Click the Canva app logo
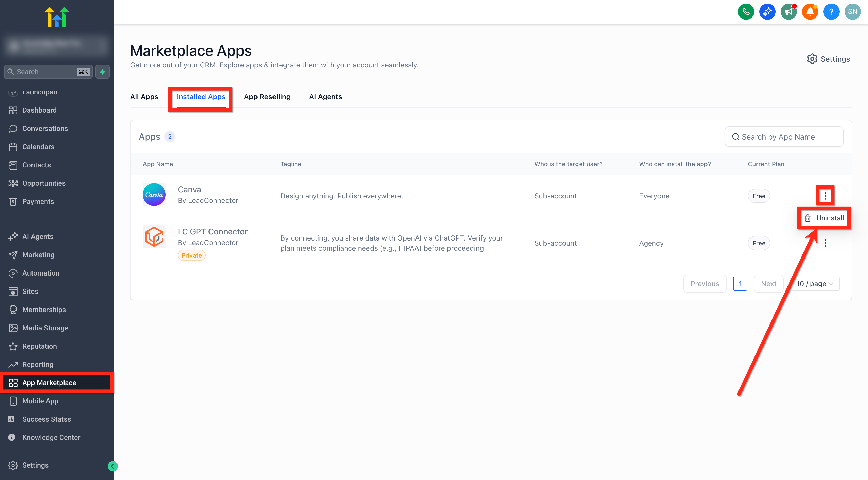This screenshot has height=480, width=868. click(154, 195)
